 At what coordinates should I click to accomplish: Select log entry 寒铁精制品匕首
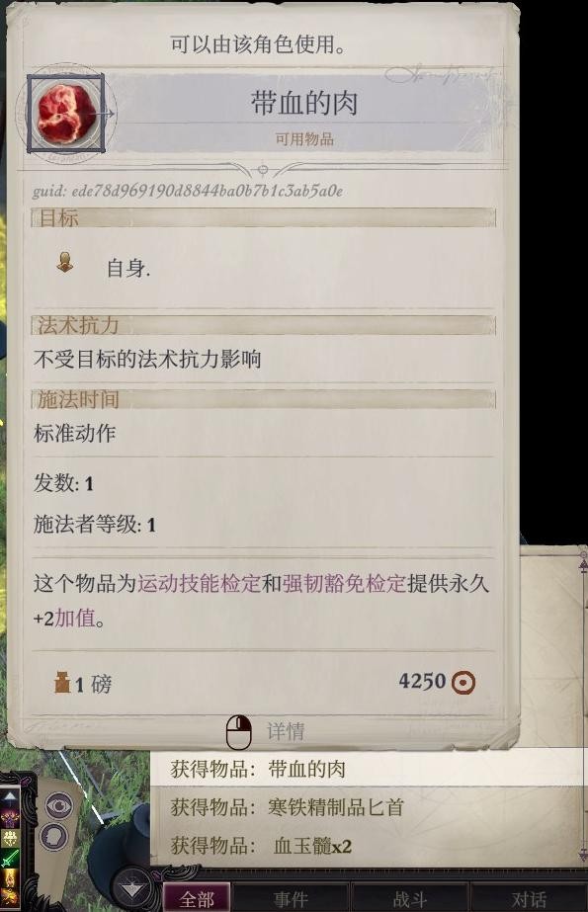click(x=369, y=807)
